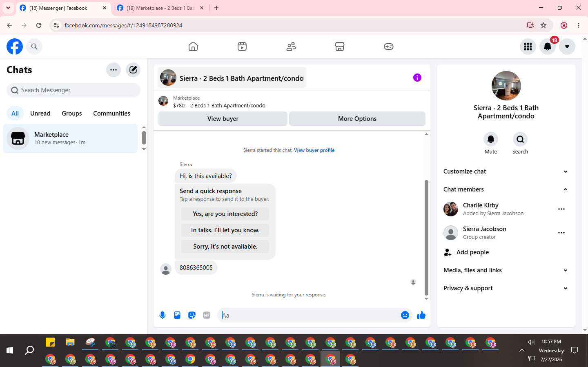Click the More Options button

pos(357,119)
